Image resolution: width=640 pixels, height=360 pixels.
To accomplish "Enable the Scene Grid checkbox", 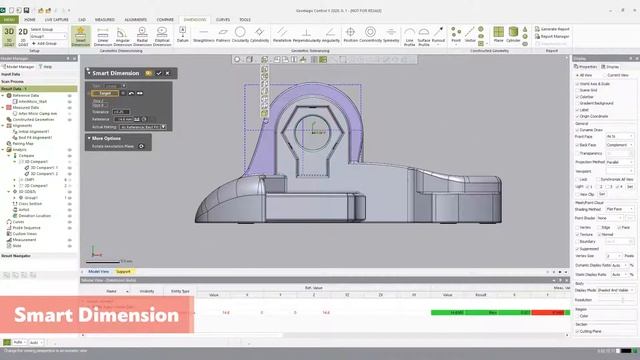I will pos(578,90).
